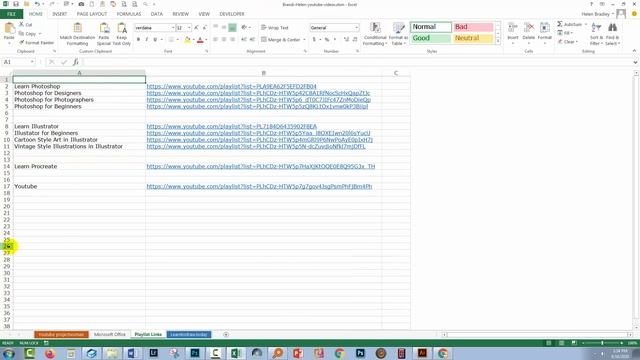
Task: Apply bold formatting
Action: point(138,40)
